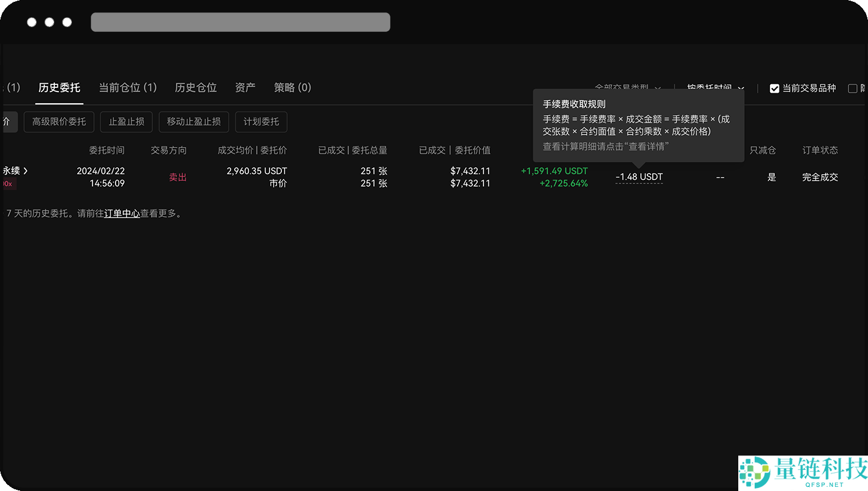Click the 计划委托 filter button

click(261, 122)
